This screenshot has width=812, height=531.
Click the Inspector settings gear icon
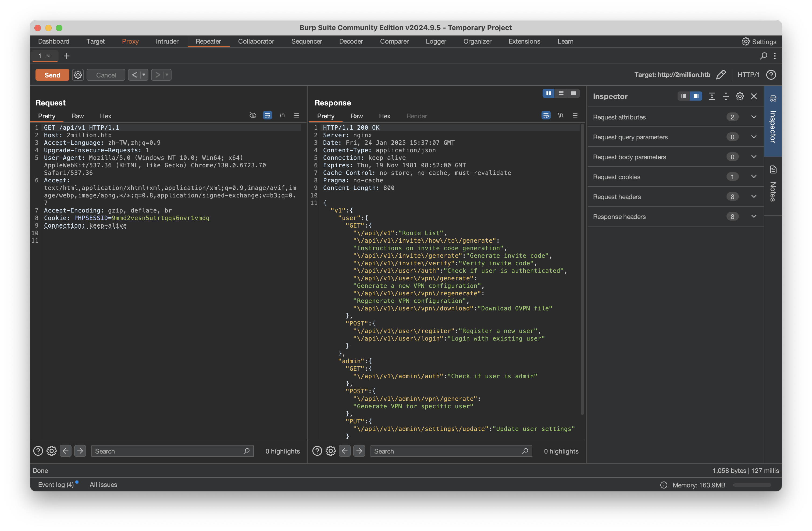pyautogui.click(x=739, y=96)
